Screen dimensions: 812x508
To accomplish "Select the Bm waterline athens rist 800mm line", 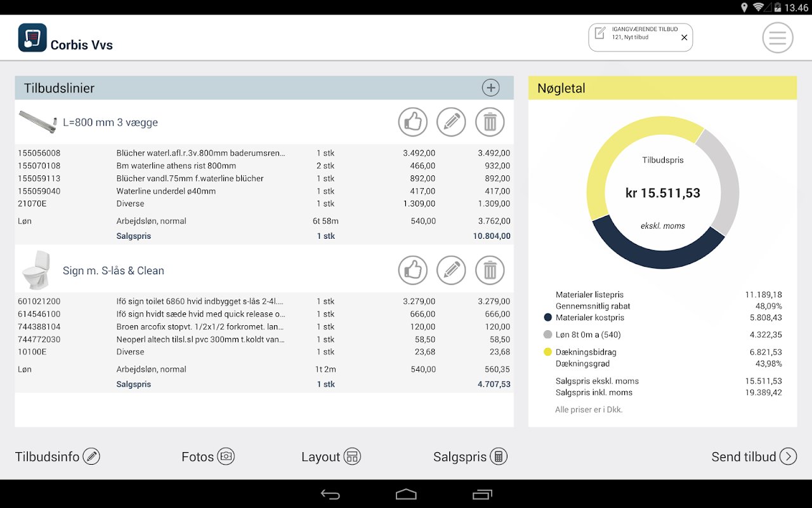I will [264, 166].
